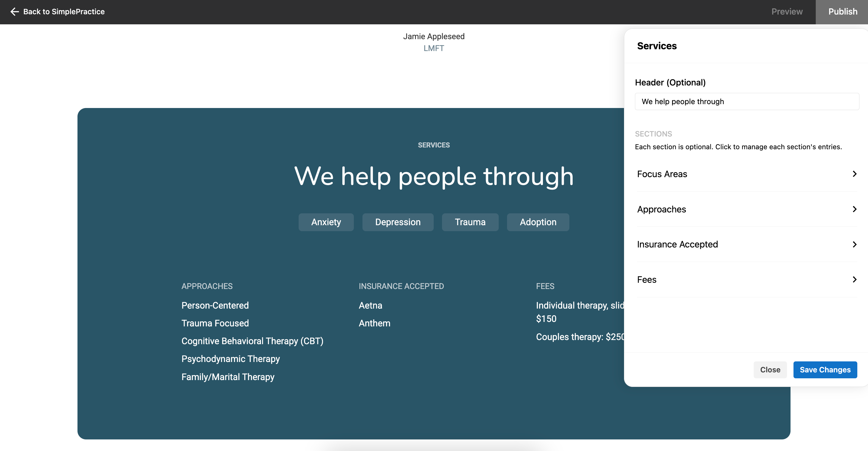Select the Depression focus tag

click(x=397, y=222)
